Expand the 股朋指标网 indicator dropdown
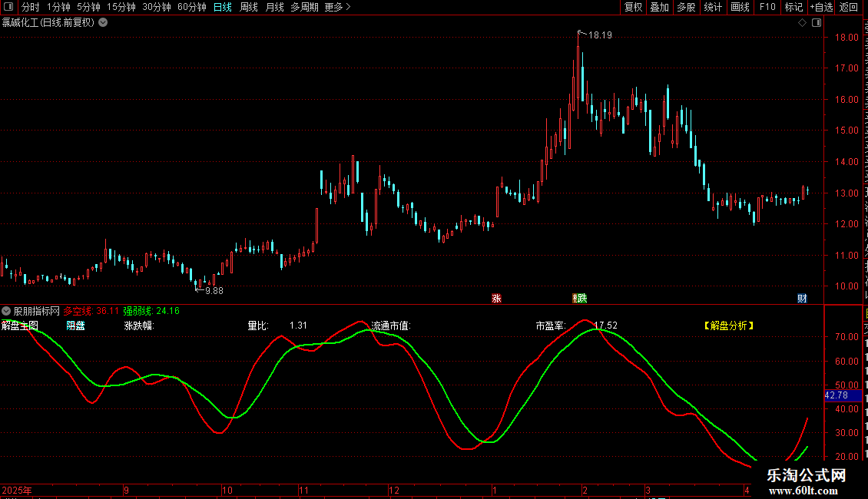The height and width of the screenshot is (499, 868). coord(6,311)
